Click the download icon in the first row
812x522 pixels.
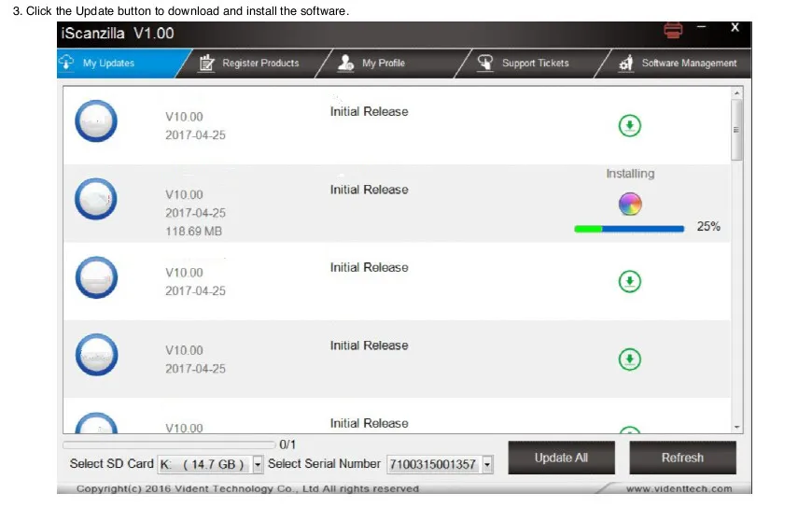tap(630, 125)
